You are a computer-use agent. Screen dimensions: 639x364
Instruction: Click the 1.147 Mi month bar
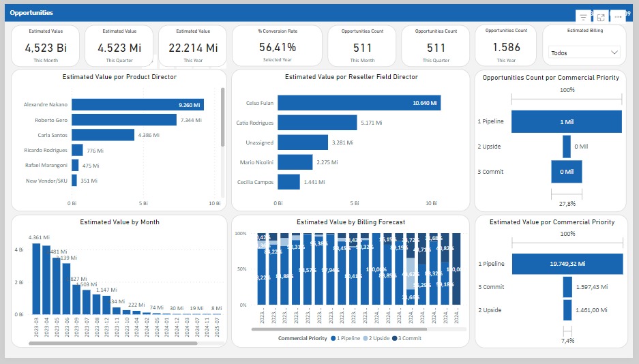point(107,305)
